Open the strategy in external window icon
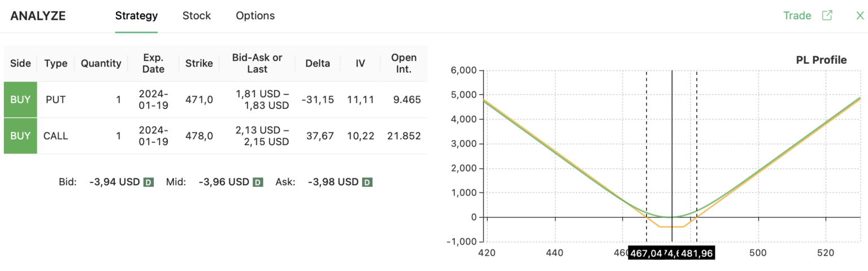 (827, 16)
